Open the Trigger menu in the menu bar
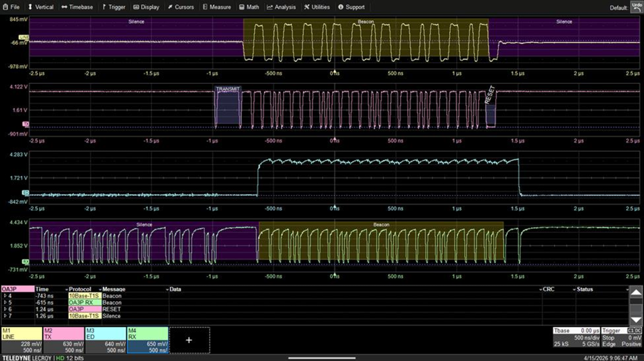The image size is (644, 361). click(114, 7)
